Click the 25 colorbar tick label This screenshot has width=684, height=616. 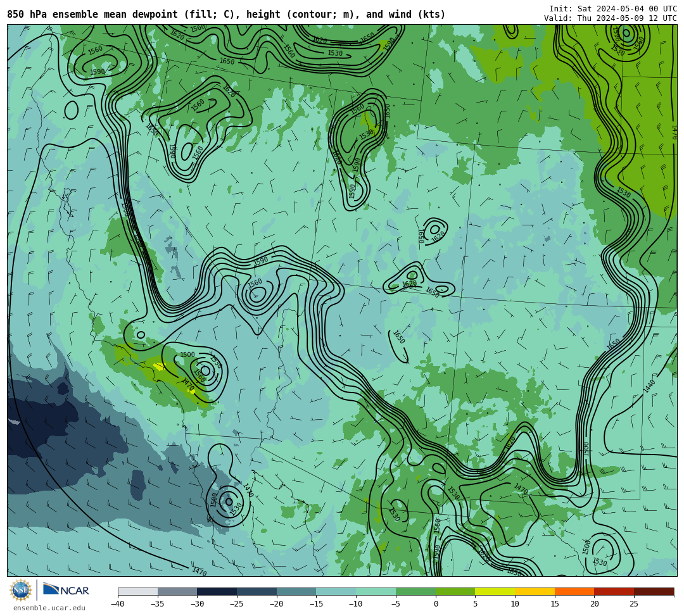tap(634, 604)
